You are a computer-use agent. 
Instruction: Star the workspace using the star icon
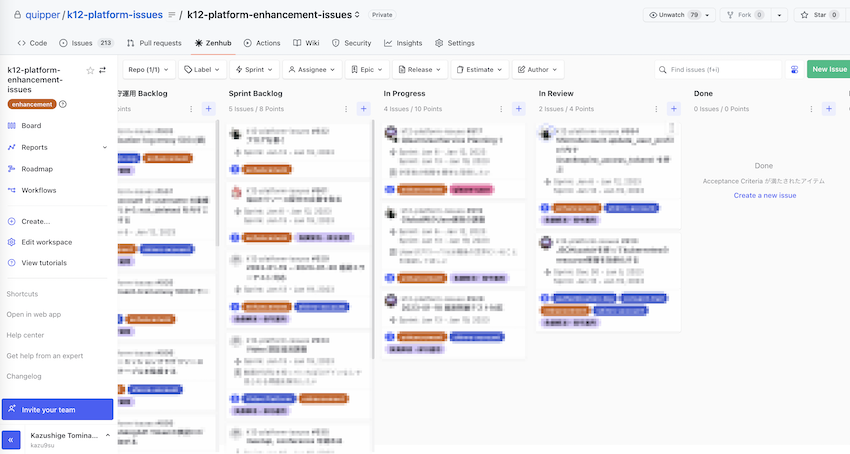[x=90, y=71]
